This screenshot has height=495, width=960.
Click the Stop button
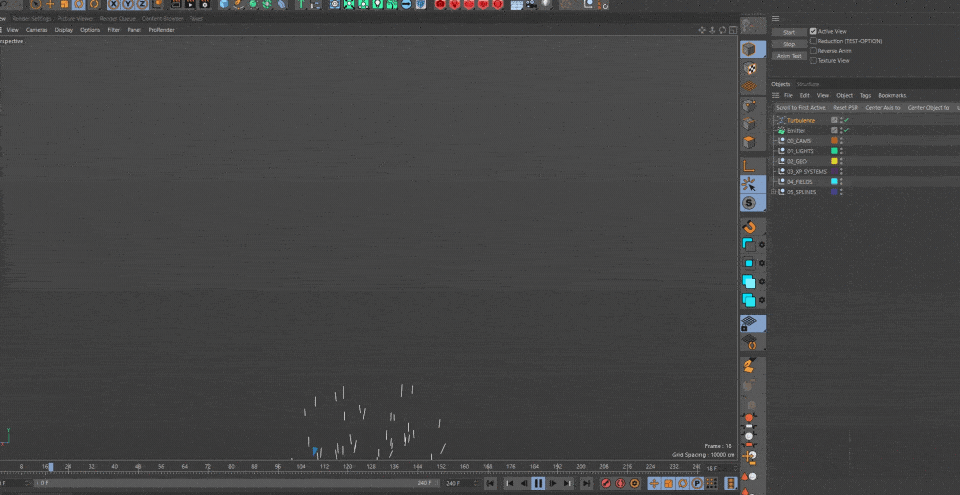click(x=789, y=44)
